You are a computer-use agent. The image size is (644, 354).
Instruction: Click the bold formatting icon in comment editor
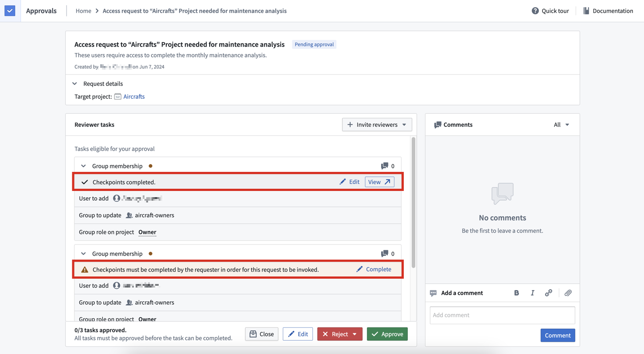coord(516,293)
